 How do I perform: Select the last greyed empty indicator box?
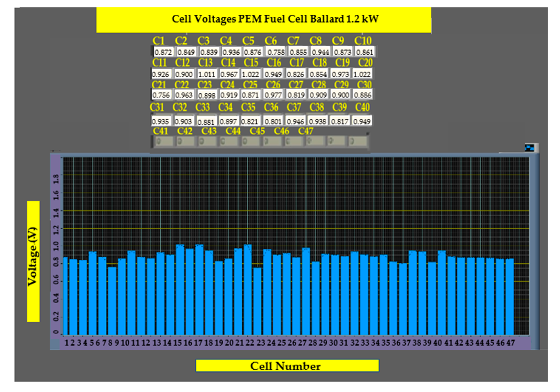tap(357, 141)
